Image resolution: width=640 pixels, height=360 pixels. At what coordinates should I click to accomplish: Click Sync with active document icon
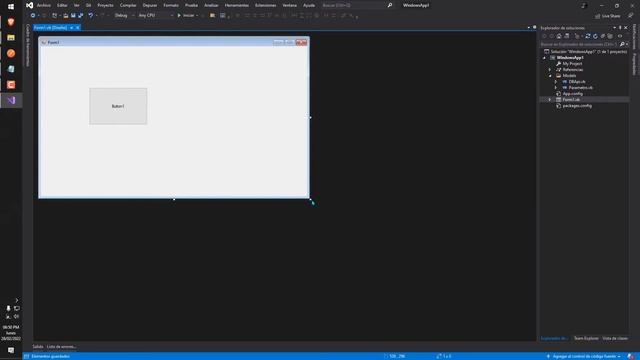point(588,36)
